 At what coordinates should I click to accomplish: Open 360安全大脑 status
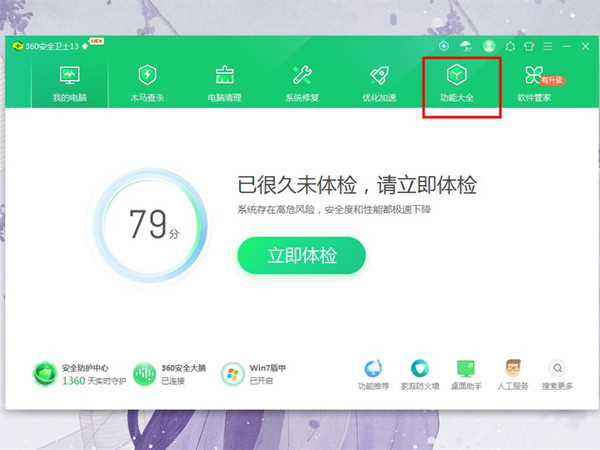145,374
